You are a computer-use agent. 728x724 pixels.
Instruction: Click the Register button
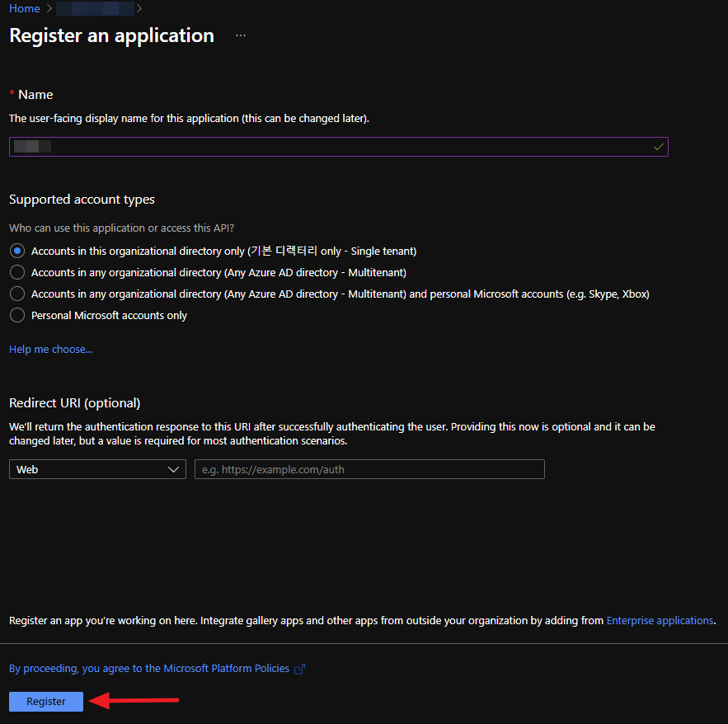[x=46, y=701]
